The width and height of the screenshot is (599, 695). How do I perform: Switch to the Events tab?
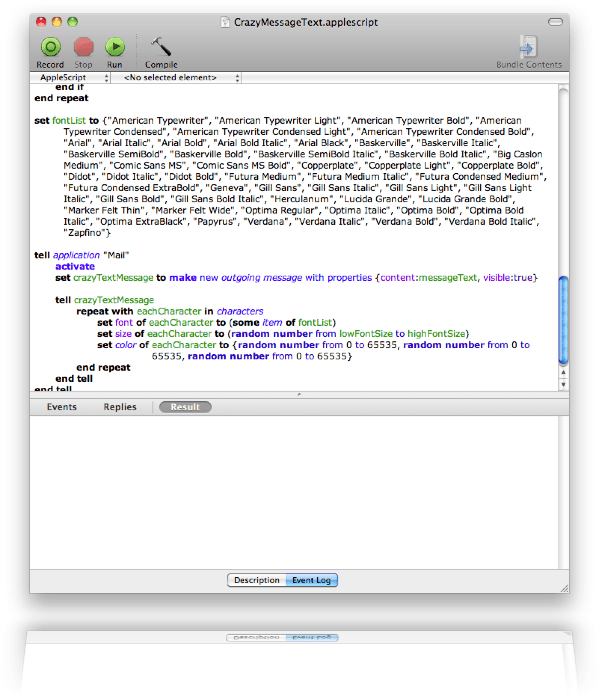click(x=62, y=407)
